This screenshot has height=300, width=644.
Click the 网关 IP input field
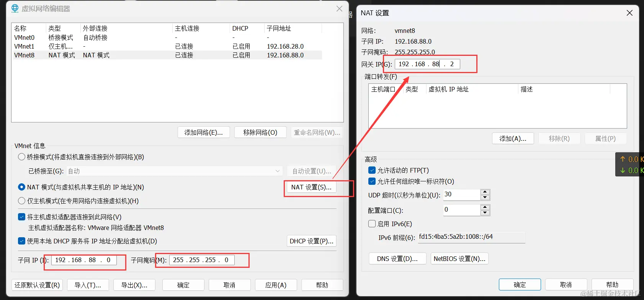click(427, 64)
